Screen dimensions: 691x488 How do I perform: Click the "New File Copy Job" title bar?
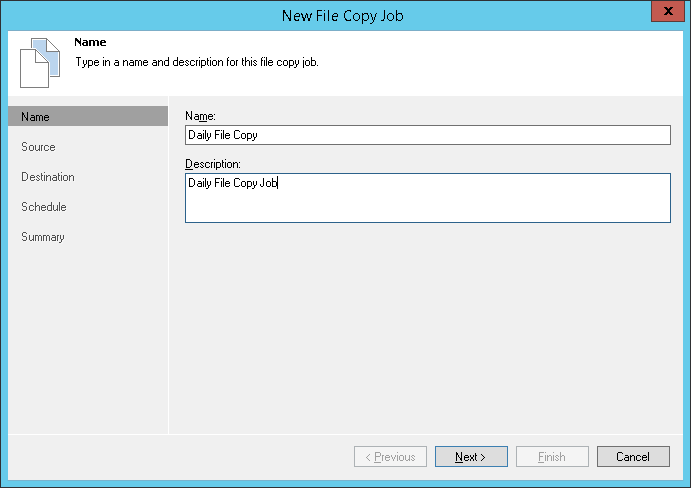[345, 14]
